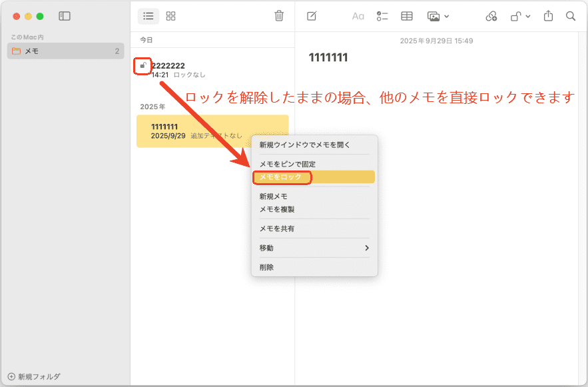Insert a table via toolbar icon

tap(406, 16)
